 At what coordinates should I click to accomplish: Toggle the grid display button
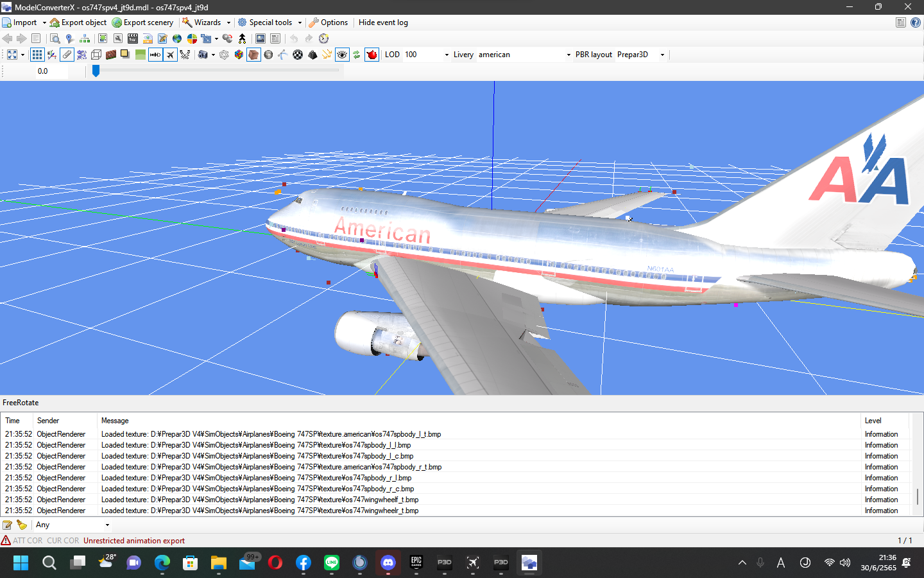[x=37, y=55]
